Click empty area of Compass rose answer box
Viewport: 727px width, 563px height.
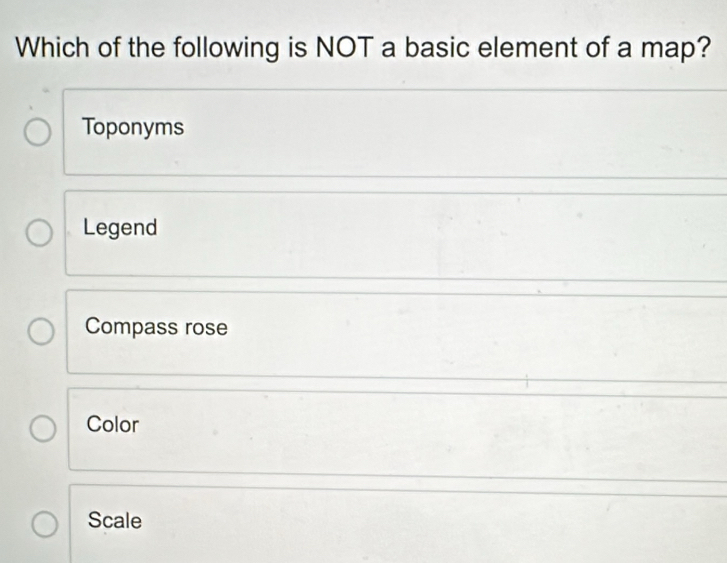pyautogui.click(x=450, y=332)
